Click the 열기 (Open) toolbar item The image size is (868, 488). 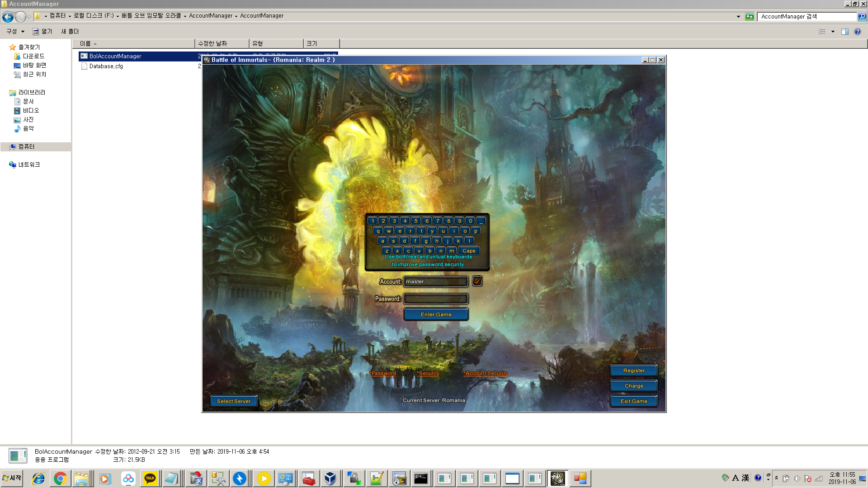(x=42, y=32)
